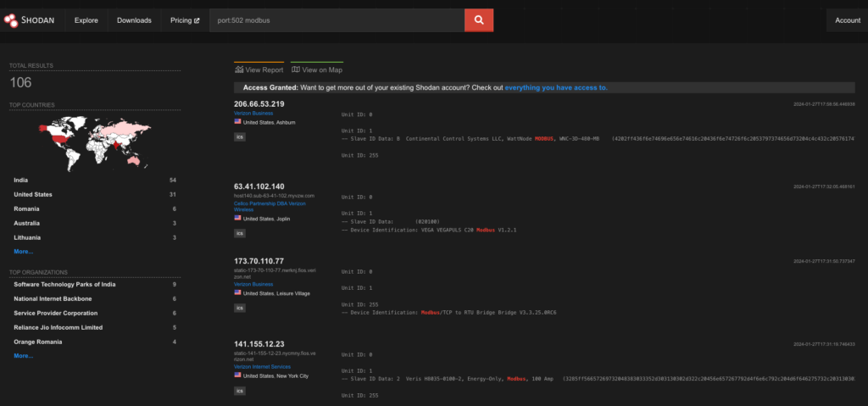Viewport: 868px width, 406px height.
Task: Filter by Verizon Internet Services organization
Action: coord(263,367)
